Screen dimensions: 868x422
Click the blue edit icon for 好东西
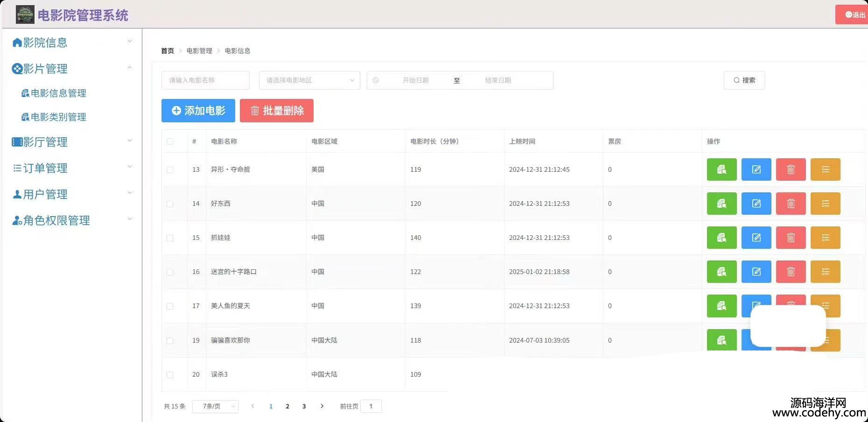756,204
